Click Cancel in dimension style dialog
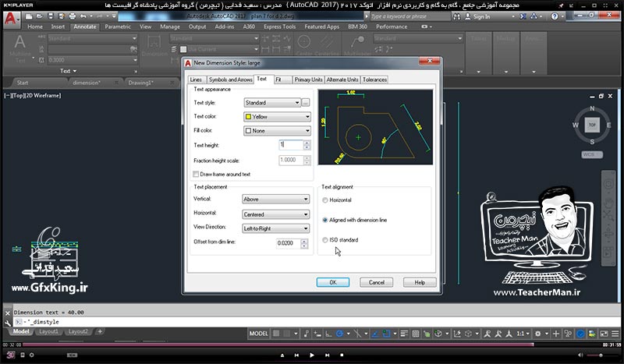This screenshot has width=624, height=364. 377,282
